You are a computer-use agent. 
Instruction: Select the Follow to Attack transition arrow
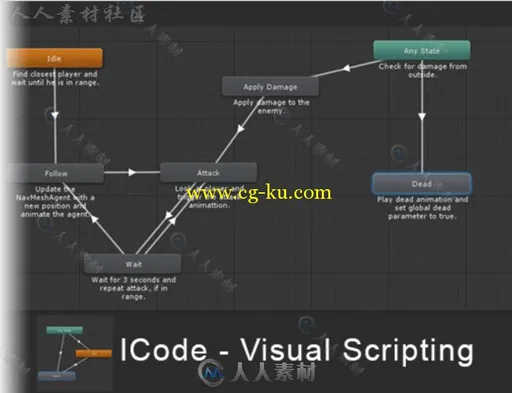(132, 172)
